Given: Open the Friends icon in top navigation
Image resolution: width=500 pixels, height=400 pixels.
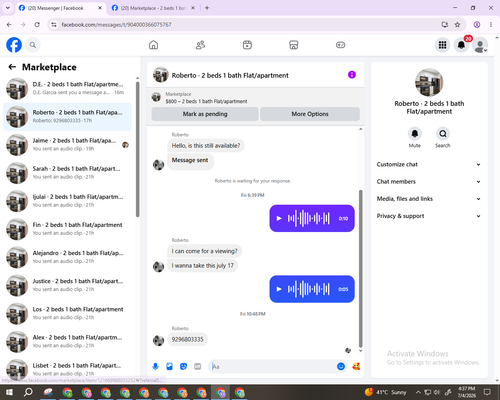Looking at the screenshot, I should point(200,45).
